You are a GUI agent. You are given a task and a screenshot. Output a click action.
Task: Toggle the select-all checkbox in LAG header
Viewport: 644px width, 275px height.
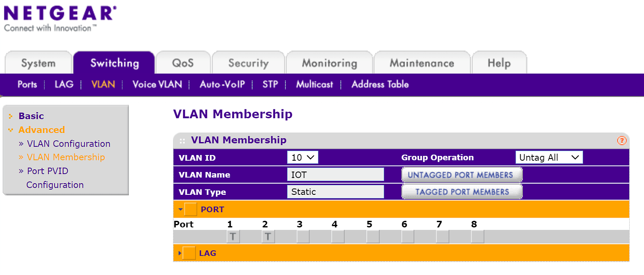[190, 253]
